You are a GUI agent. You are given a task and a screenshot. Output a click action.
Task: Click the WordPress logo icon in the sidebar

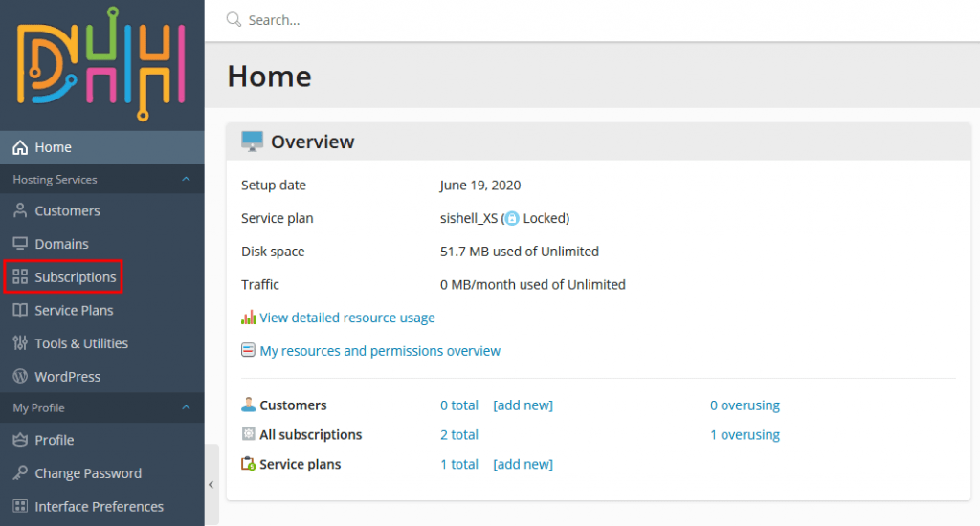[x=19, y=377]
